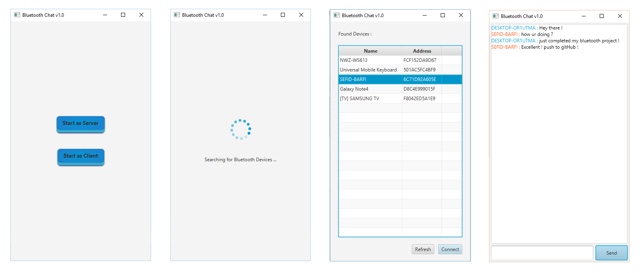The width and height of the screenshot is (644, 273).
Task: Click app icon in chat window title bar
Action: 495,16
